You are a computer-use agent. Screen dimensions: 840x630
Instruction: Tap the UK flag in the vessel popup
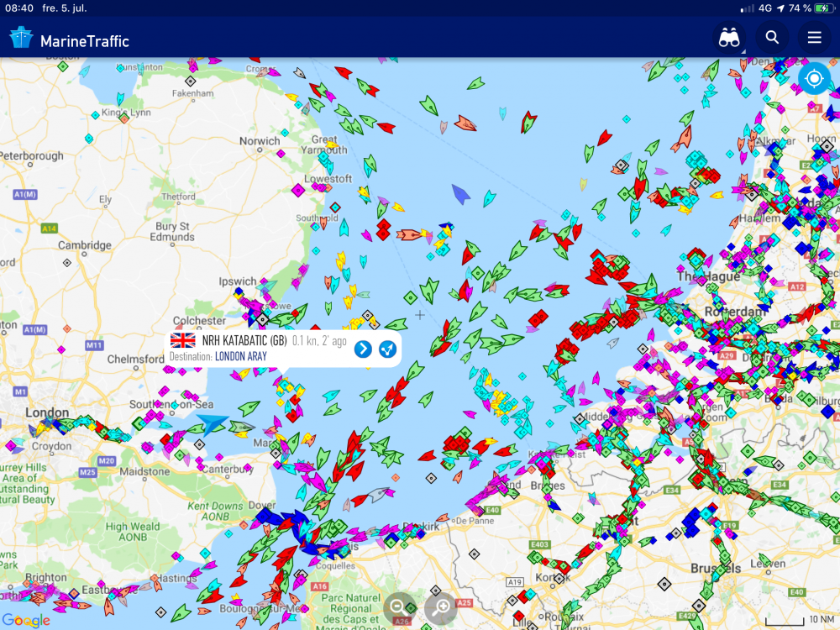pos(182,340)
